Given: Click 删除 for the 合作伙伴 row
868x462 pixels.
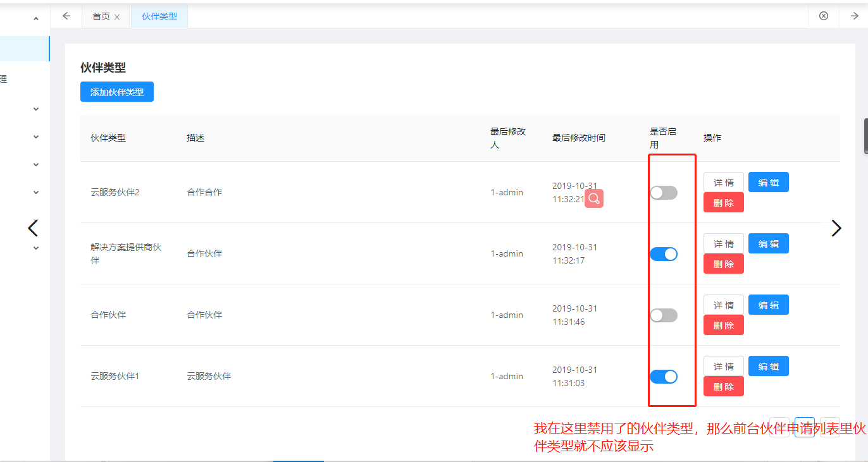Looking at the screenshot, I should [x=724, y=325].
